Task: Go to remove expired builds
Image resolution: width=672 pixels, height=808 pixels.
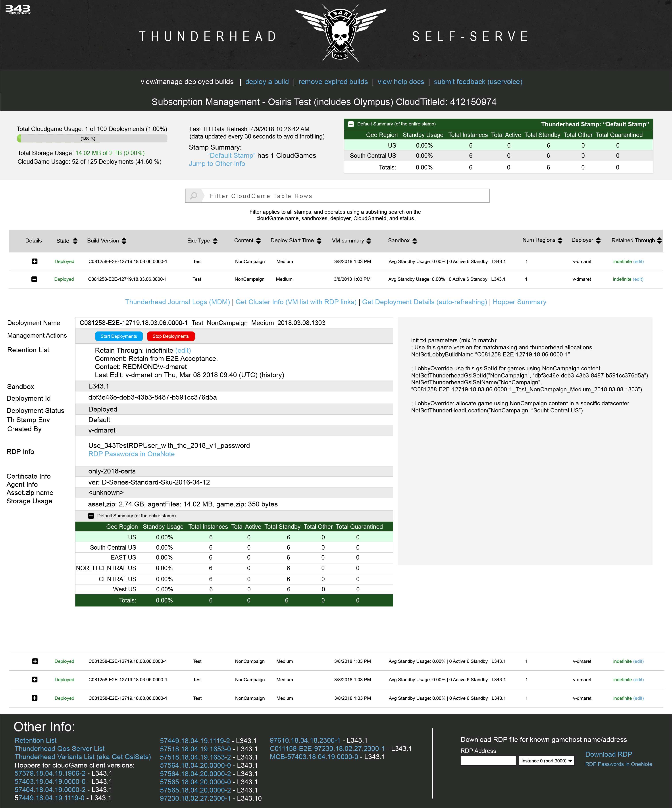Action: (333, 82)
